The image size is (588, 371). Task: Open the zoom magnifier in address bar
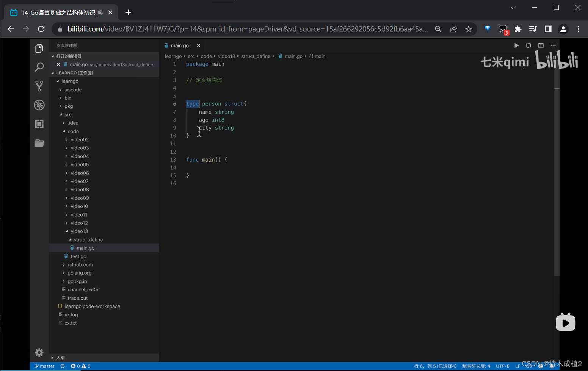coord(438,29)
